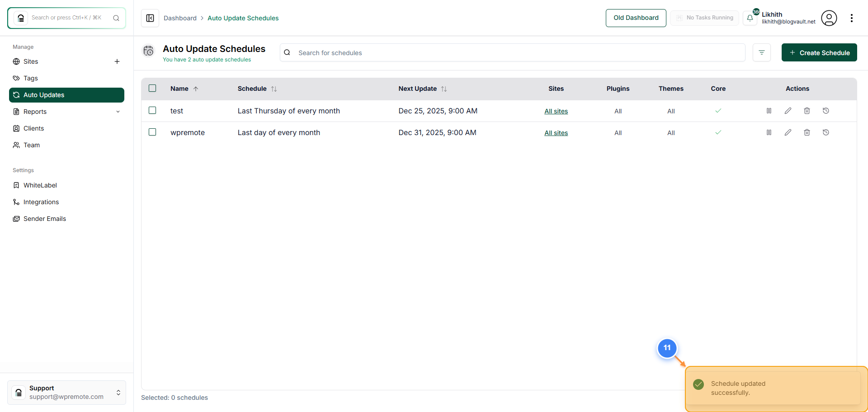Open the vertical three-dot menu
This screenshot has height=412, width=868.
click(x=852, y=18)
